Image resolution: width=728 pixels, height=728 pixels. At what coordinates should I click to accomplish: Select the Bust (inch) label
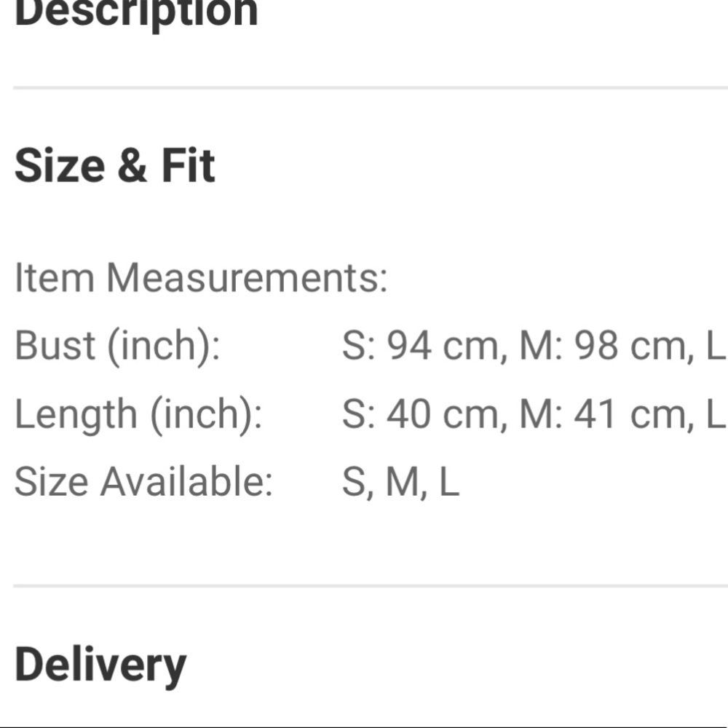(x=117, y=346)
